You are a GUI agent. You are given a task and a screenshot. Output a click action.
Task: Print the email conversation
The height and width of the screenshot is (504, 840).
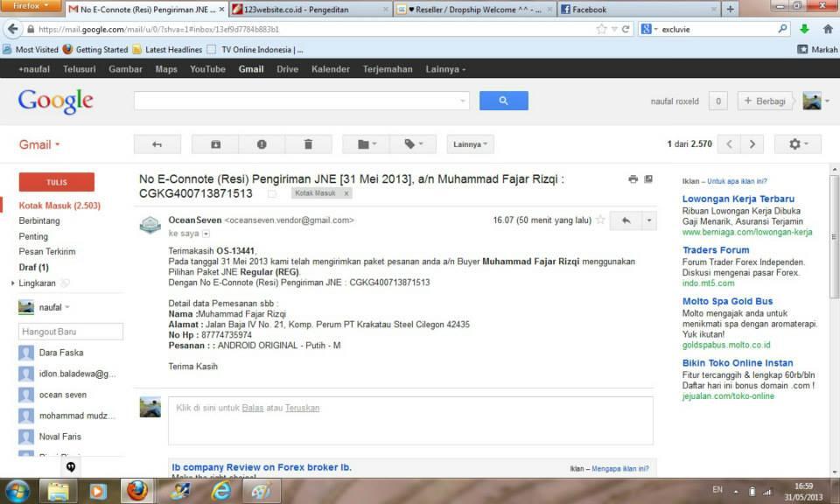[x=633, y=178]
